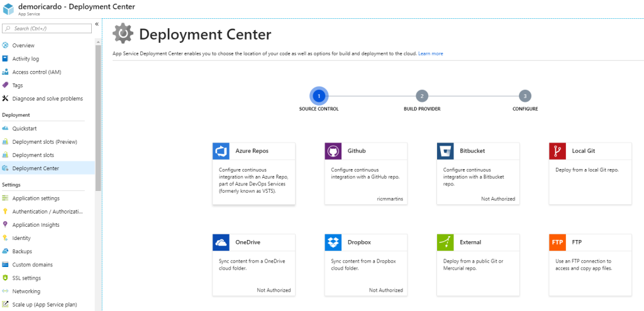Screen dimensions: 644x311
Task: Click the Deployment Center page title
Action: pos(205,35)
